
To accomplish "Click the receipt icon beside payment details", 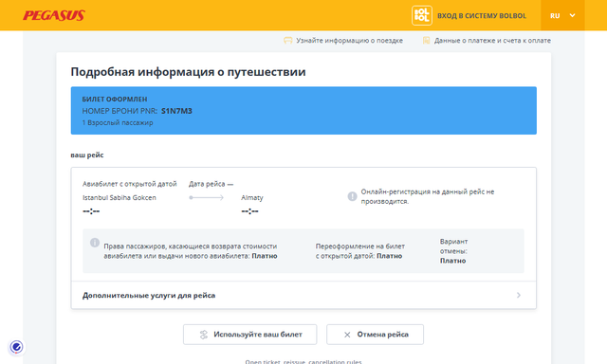I will 426,40.
